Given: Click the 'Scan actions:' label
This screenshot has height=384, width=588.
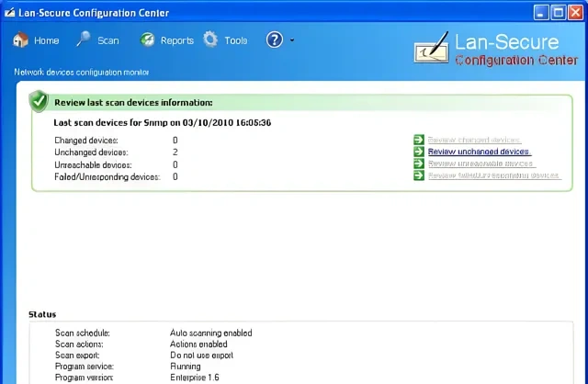Looking at the screenshot, I should [x=79, y=344].
